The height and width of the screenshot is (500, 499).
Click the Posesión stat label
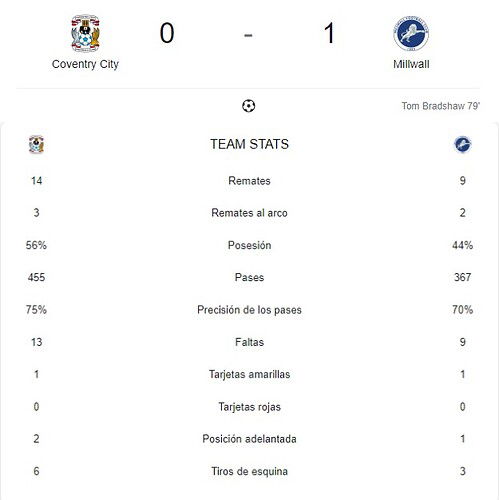249,245
